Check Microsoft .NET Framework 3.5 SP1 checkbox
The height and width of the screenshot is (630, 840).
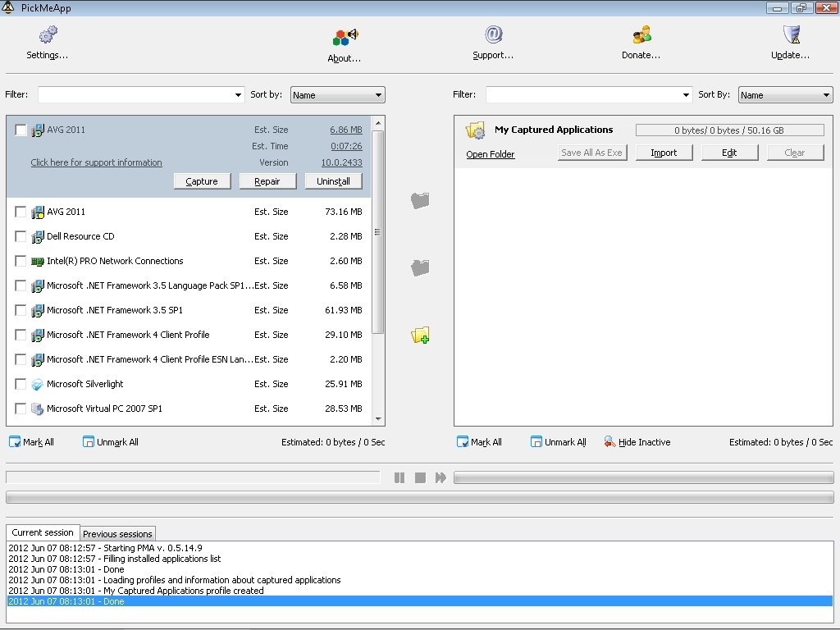(21, 311)
